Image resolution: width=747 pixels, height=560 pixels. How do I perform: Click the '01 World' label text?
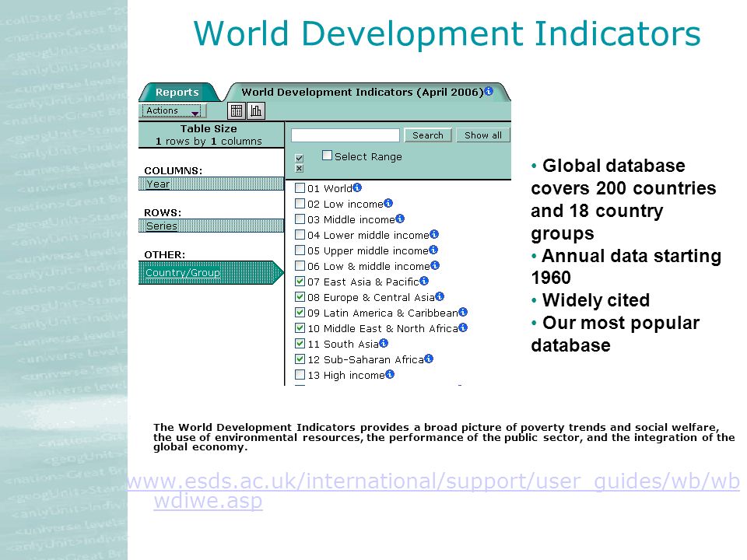pos(330,188)
